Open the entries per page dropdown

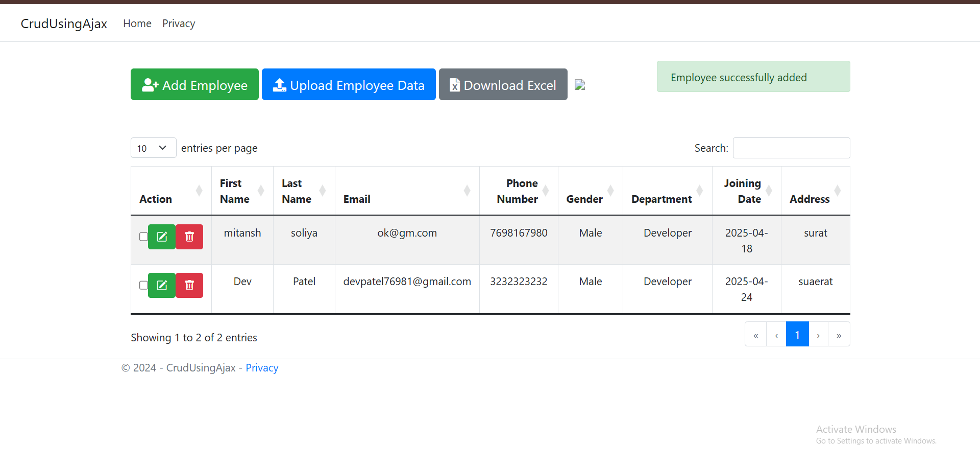[x=153, y=148]
